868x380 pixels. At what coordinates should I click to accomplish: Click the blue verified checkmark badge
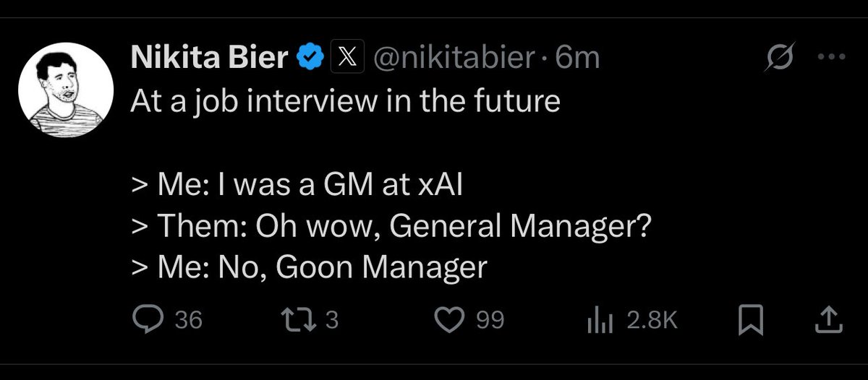tap(312, 57)
